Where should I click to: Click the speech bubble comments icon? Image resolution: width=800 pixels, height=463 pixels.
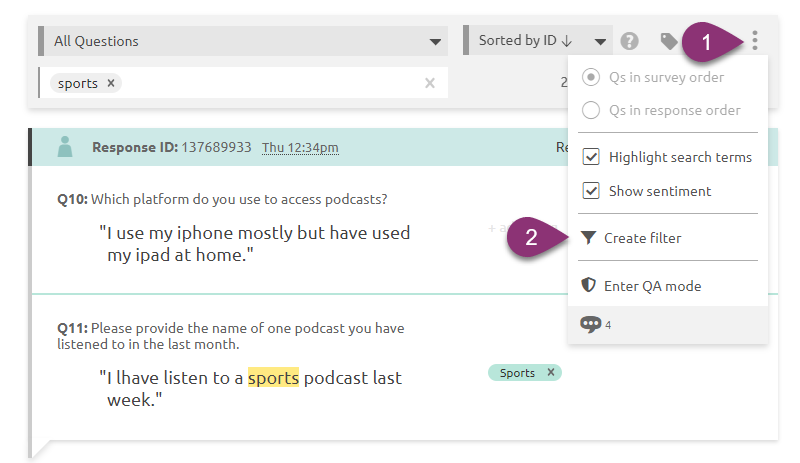[x=590, y=324]
